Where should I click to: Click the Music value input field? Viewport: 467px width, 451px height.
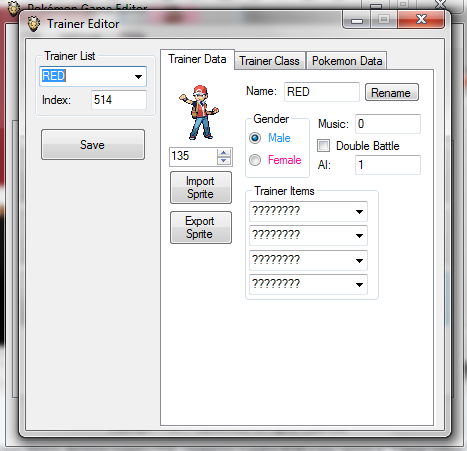388,124
